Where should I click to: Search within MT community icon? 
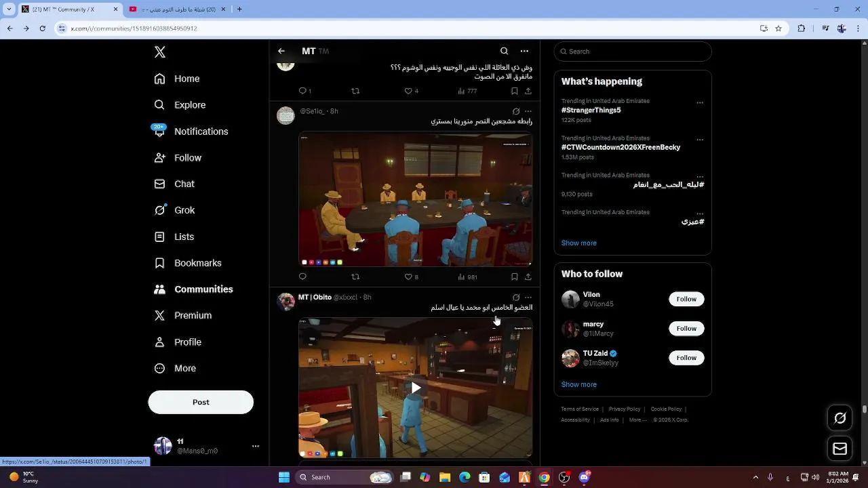point(504,51)
